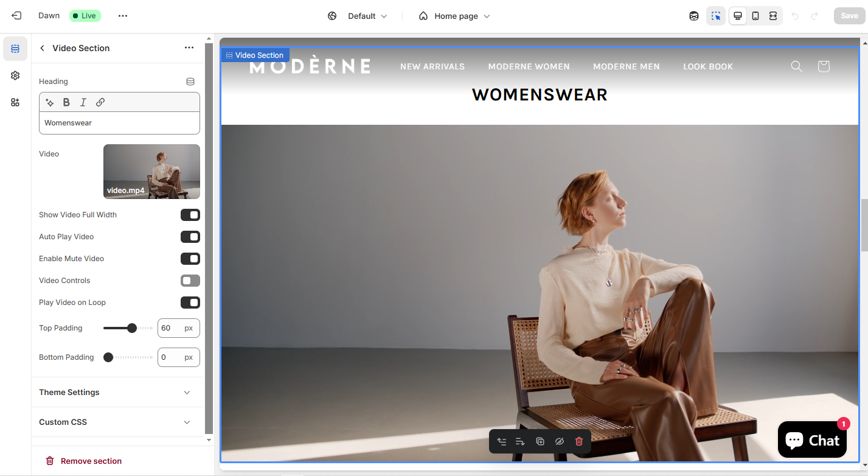Enable the Video Controls toggle
Viewport: 868px width, 476px height.
190,281
